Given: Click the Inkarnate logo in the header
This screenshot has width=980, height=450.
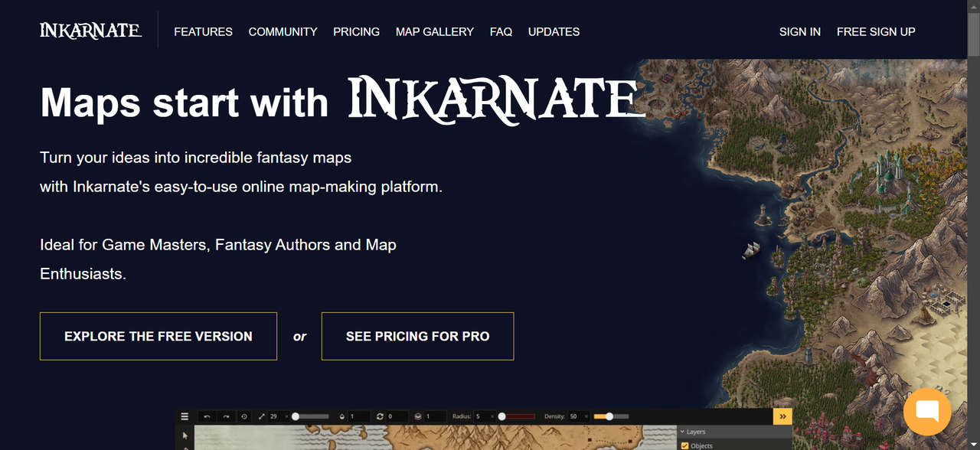Looking at the screenshot, I should click(x=90, y=31).
